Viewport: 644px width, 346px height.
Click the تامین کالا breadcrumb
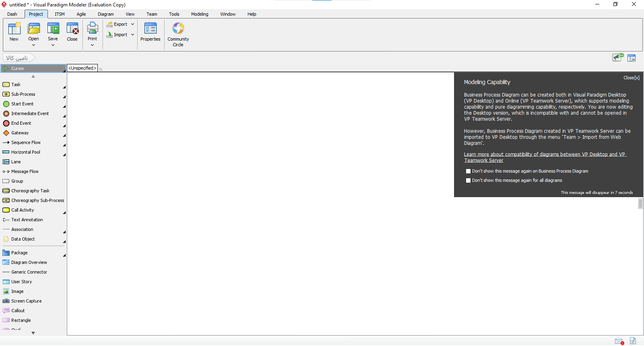point(19,58)
